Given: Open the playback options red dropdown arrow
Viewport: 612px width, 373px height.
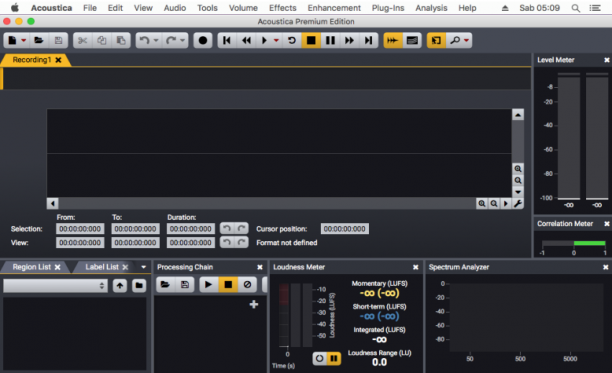Looking at the screenshot, I should pos(276,41).
